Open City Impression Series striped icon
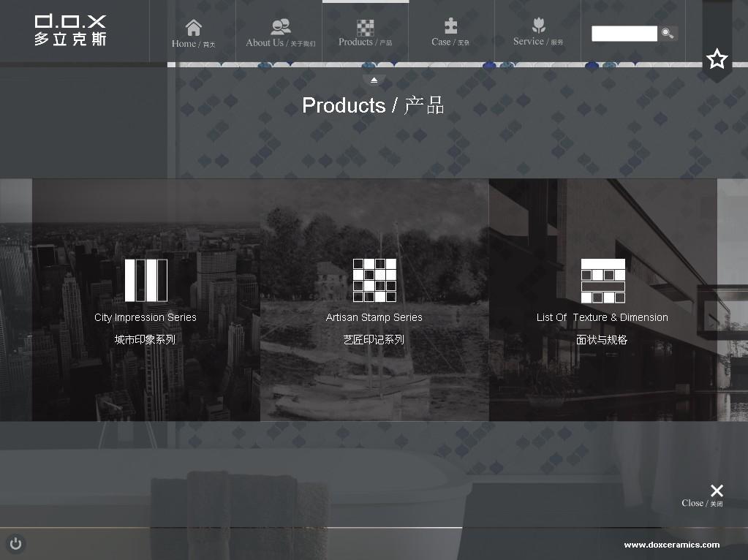748x560 pixels. [x=146, y=280]
